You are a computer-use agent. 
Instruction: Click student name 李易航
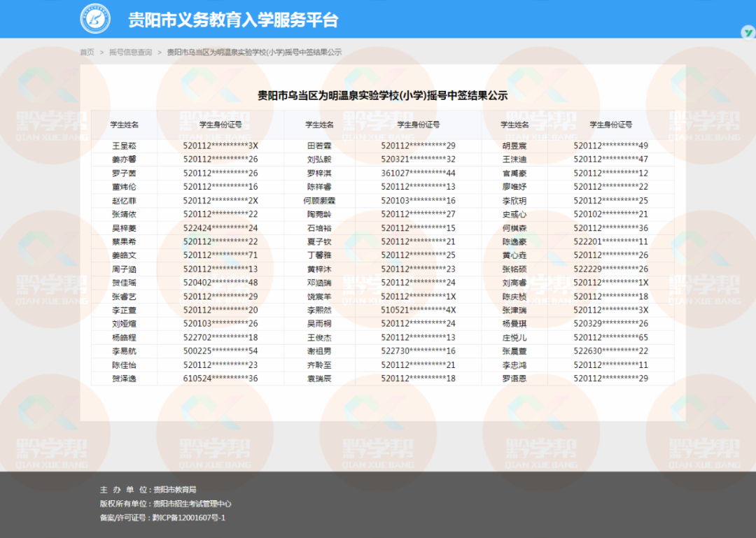124,351
